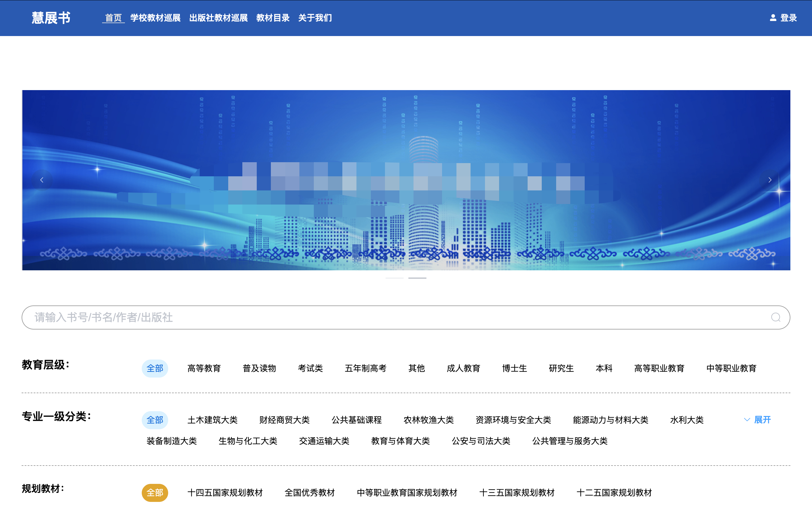Select orange 全部 under 规划教材
Image resolution: width=812 pixels, height=507 pixels.
click(155, 493)
